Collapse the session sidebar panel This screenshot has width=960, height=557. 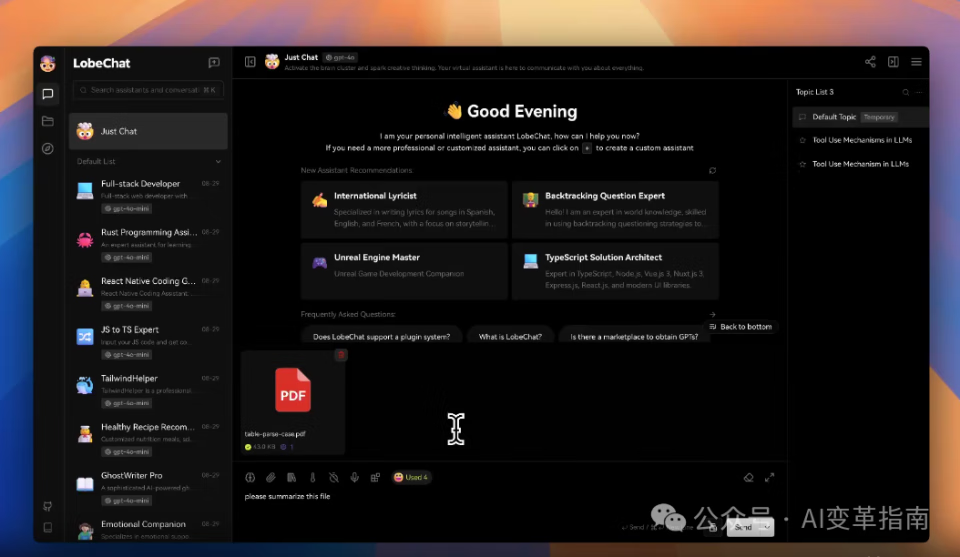250,62
